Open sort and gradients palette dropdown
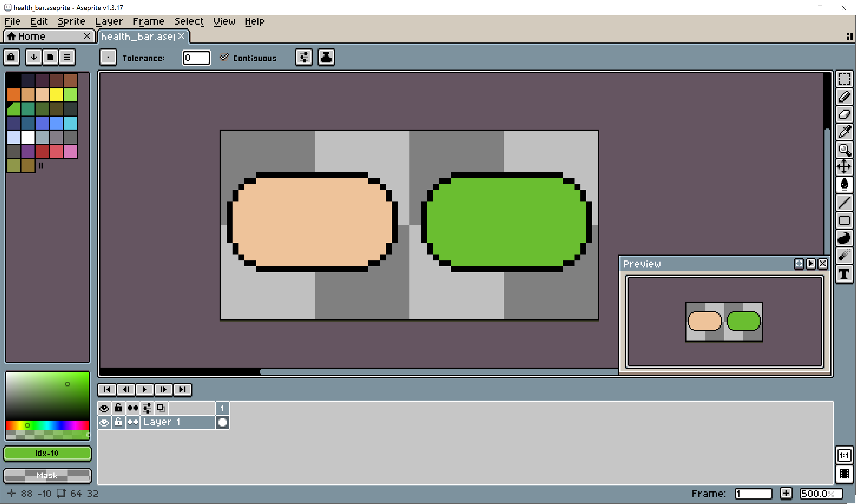856x504 pixels. 34,57
